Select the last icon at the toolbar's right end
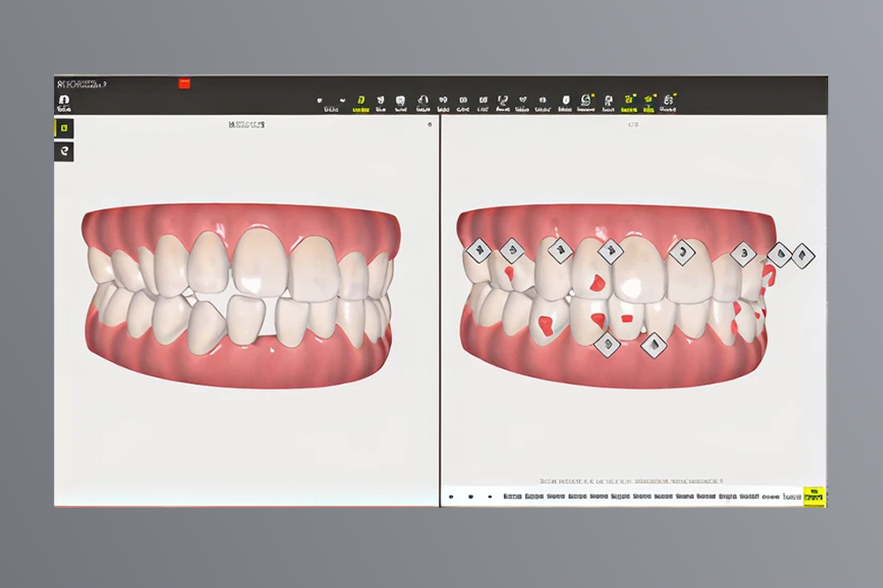 pos(669,102)
